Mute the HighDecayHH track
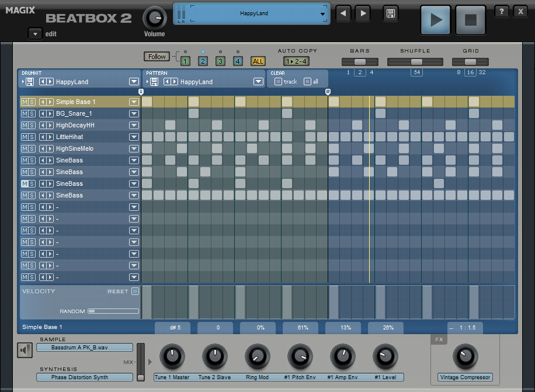This screenshot has height=392, width=535. [x=25, y=125]
